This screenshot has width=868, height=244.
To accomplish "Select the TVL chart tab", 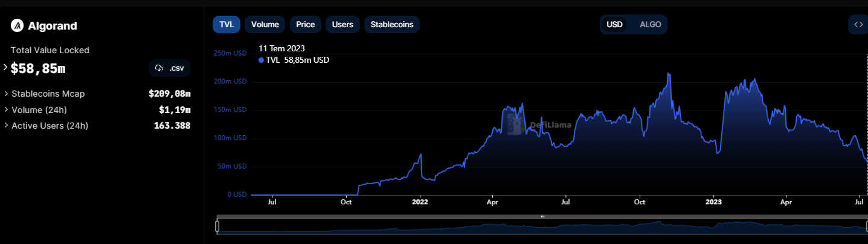I will pos(227,24).
